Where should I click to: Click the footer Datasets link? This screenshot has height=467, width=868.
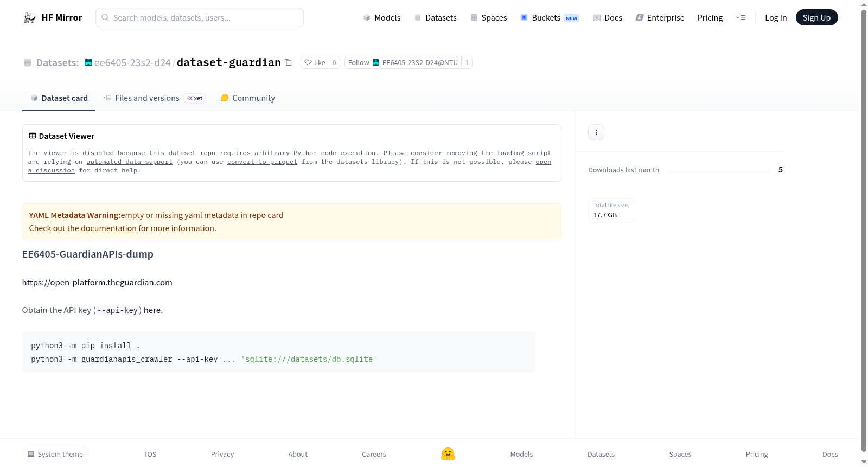601,454
